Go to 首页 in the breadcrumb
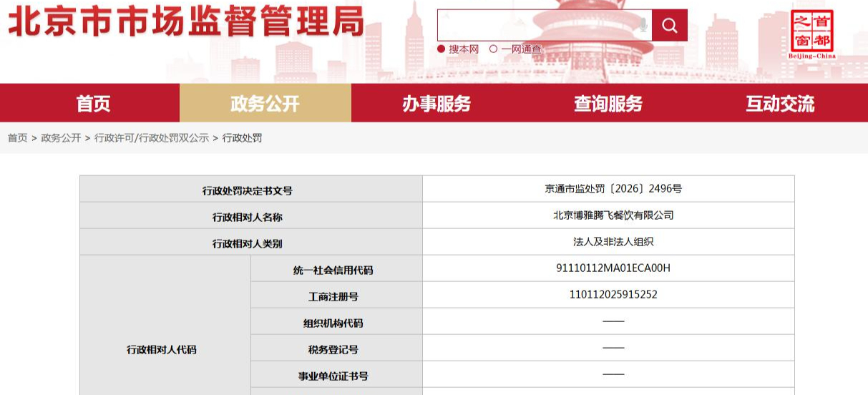 click(18, 138)
